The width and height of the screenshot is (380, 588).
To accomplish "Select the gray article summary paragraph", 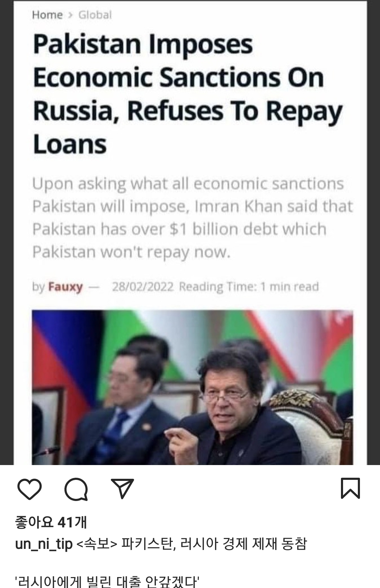I will 192,218.
